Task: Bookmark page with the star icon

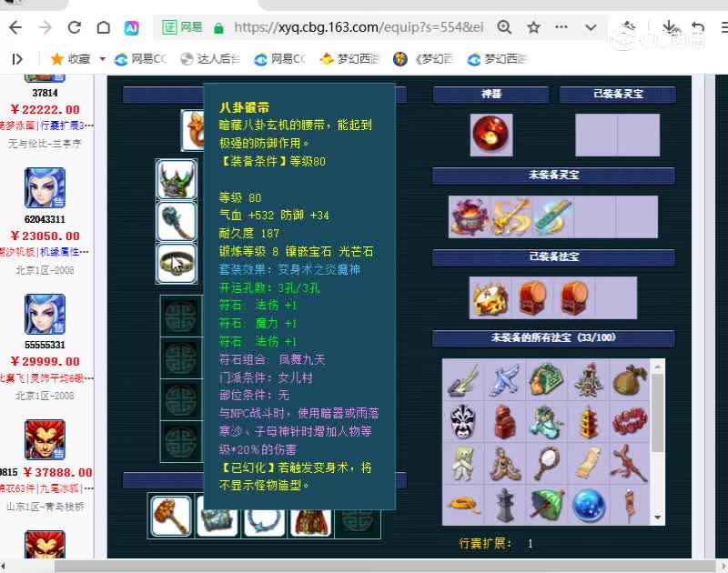Action: pyautogui.click(x=533, y=27)
